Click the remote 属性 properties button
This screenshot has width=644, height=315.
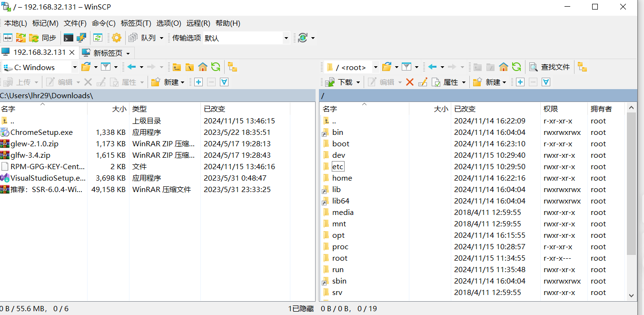(x=445, y=82)
